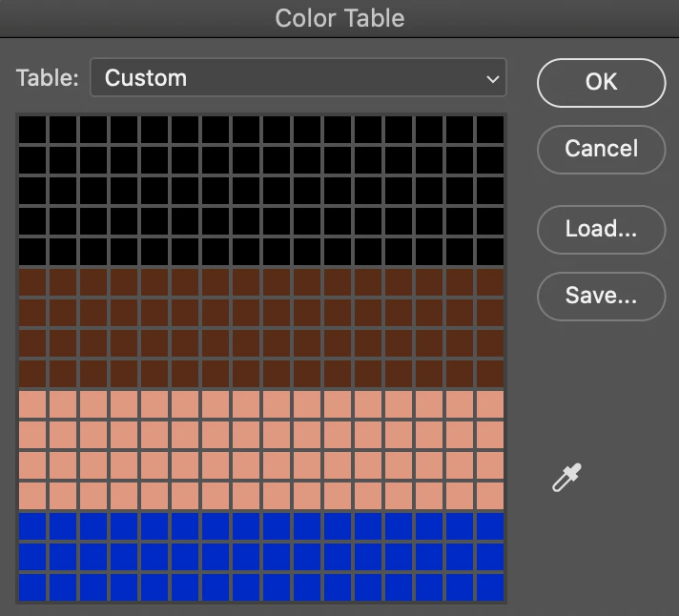Screen dimensions: 679x616
Task: Select the leftmost swatch of the first brown row
Action: pos(32,281)
